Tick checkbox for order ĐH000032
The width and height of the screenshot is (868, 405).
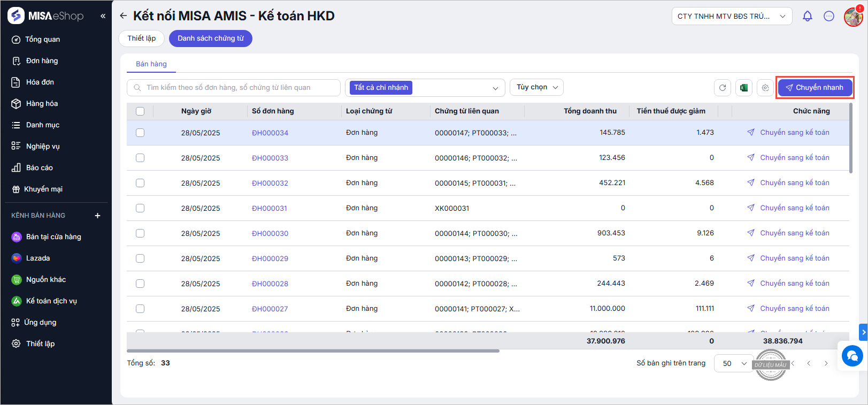(x=140, y=183)
